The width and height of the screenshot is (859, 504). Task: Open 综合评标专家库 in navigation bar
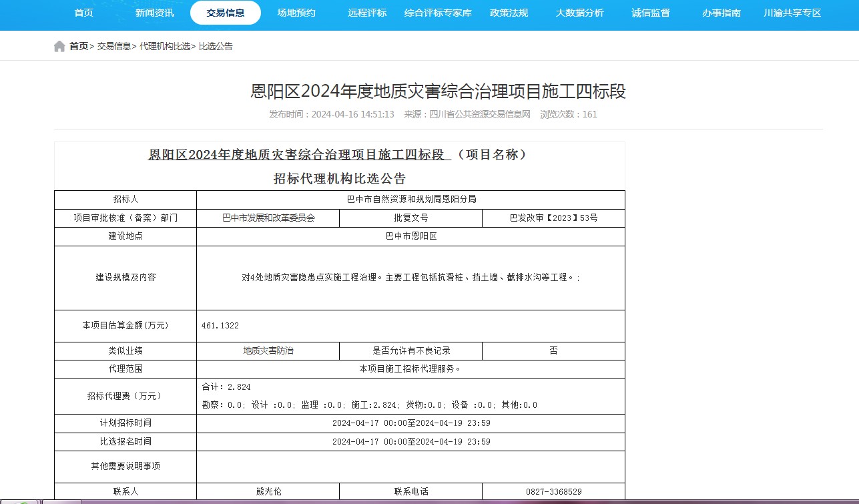(x=438, y=13)
